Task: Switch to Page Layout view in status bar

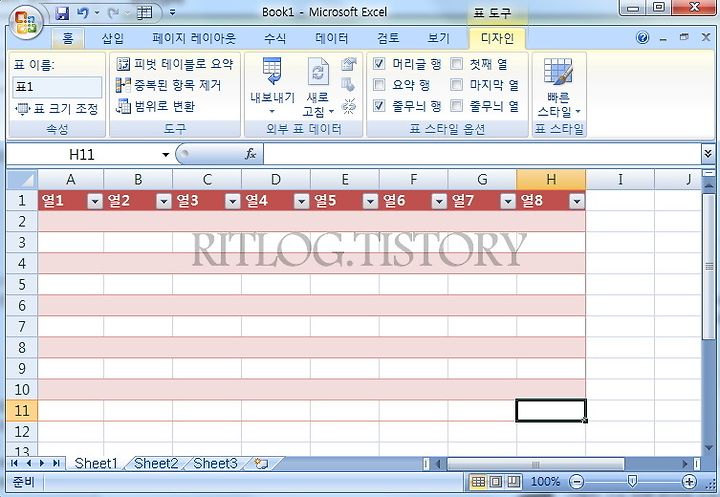Action: click(496, 482)
